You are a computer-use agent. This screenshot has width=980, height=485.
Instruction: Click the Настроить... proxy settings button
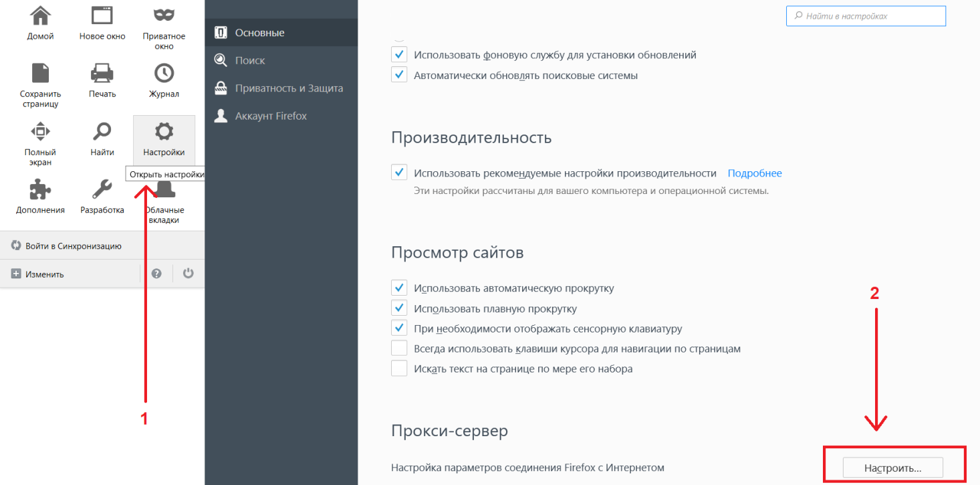pos(892,468)
